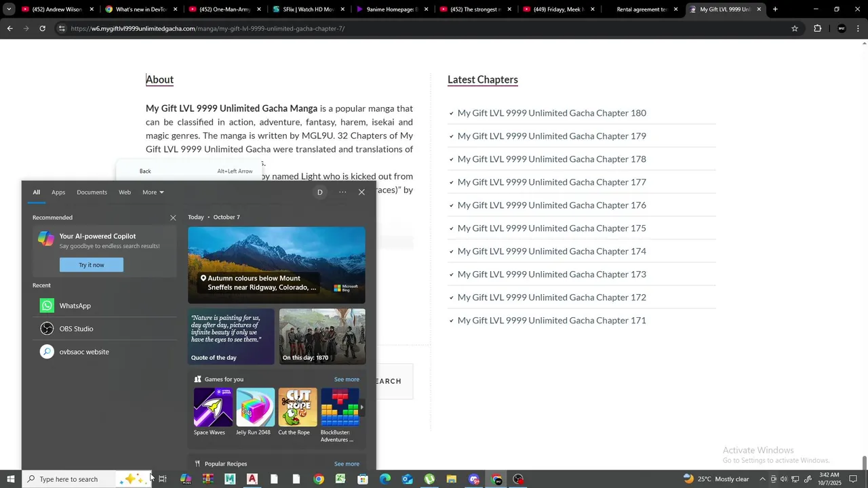Dismiss the Recommended Copilot card
This screenshot has height=488, width=868.
click(173, 218)
